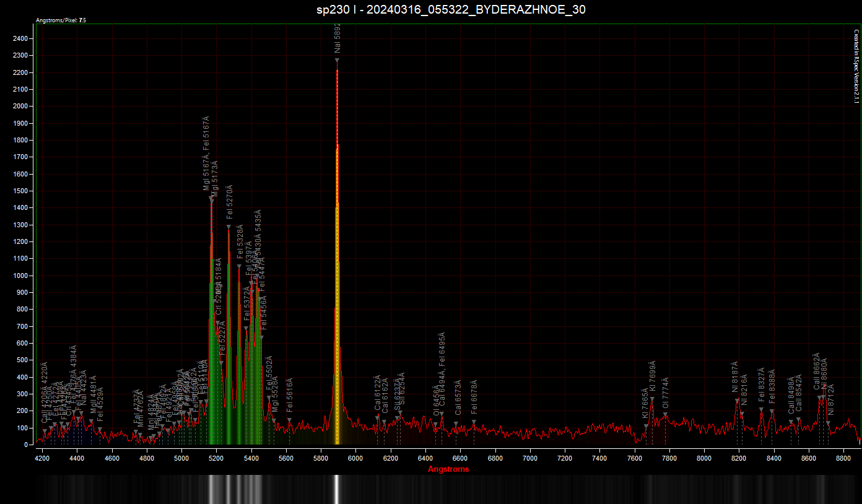Click the red Angstroms axis title
This screenshot has width=862, height=504.
pyautogui.click(x=448, y=469)
